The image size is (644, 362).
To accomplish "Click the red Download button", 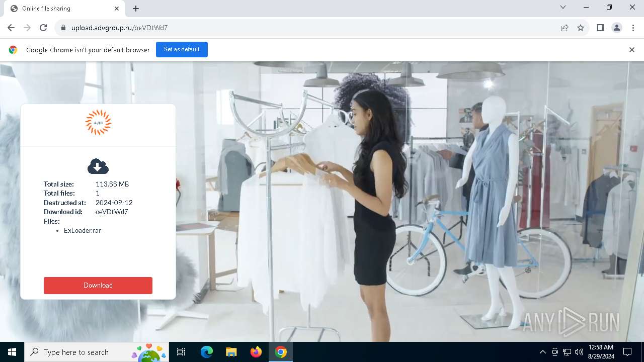I will coord(98,285).
